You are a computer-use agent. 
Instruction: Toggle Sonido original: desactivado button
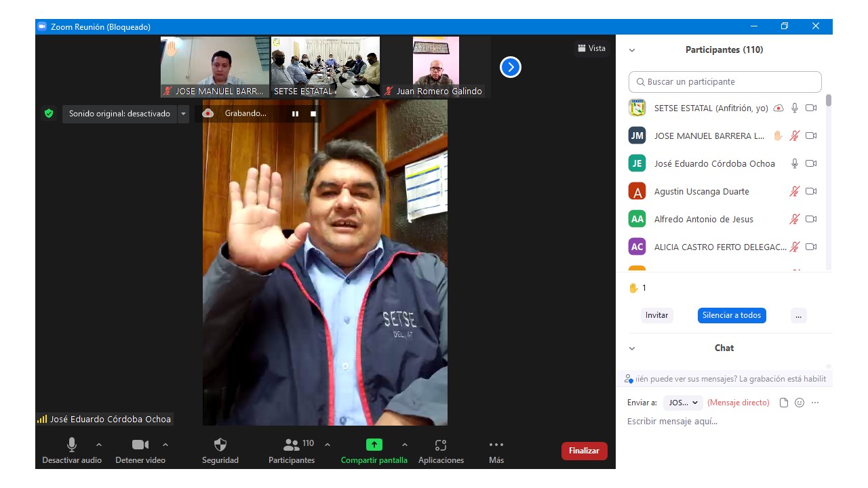point(119,114)
